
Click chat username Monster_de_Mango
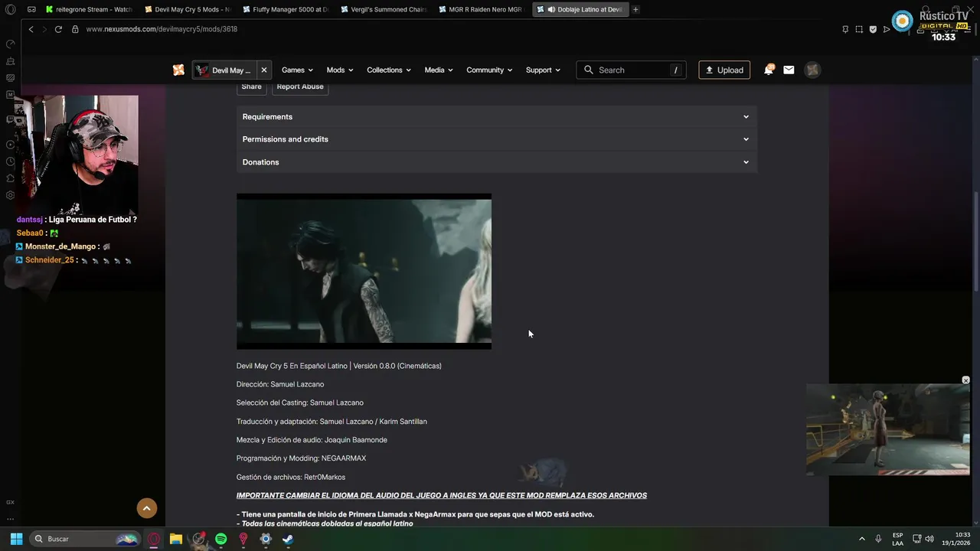click(x=60, y=246)
